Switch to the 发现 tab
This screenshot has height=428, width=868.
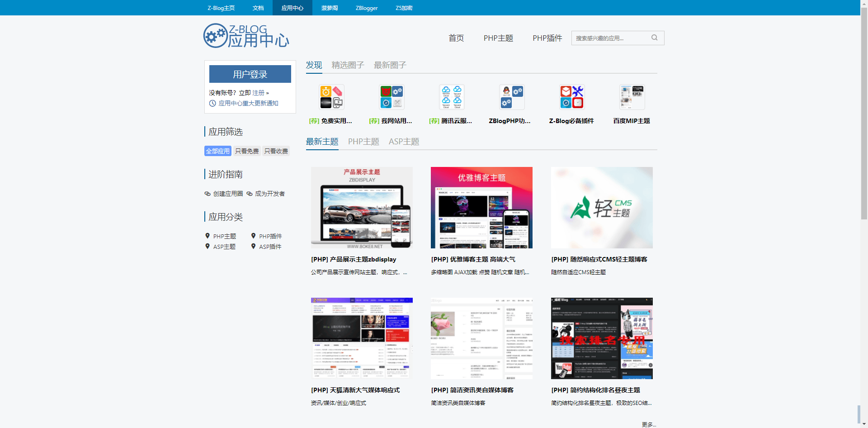pos(314,65)
